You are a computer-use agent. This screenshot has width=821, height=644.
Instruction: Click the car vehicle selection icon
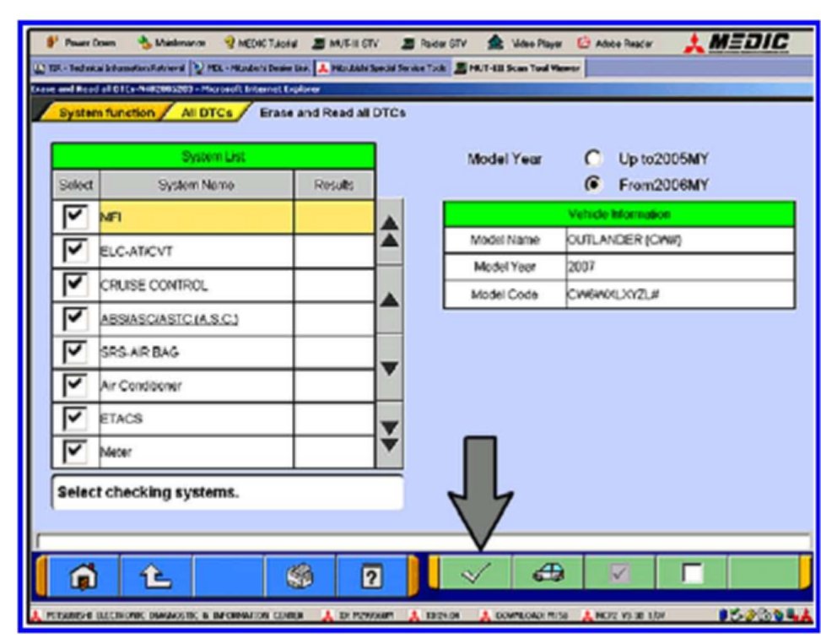click(x=548, y=574)
